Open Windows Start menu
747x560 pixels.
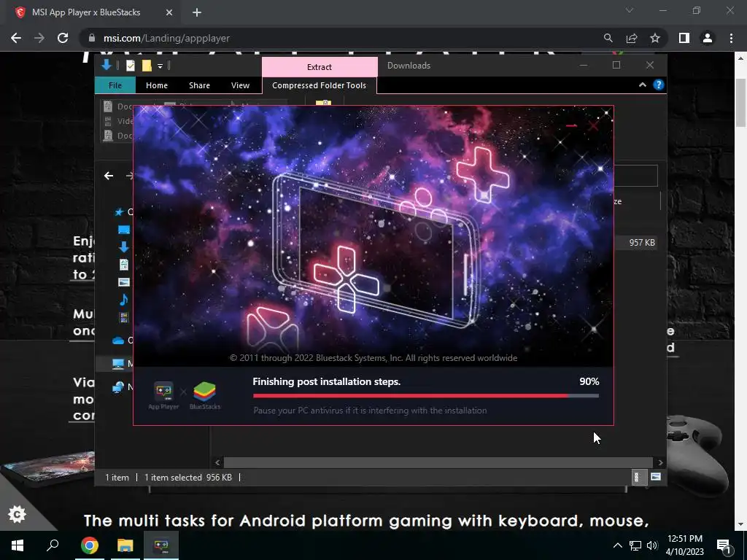coord(18,545)
